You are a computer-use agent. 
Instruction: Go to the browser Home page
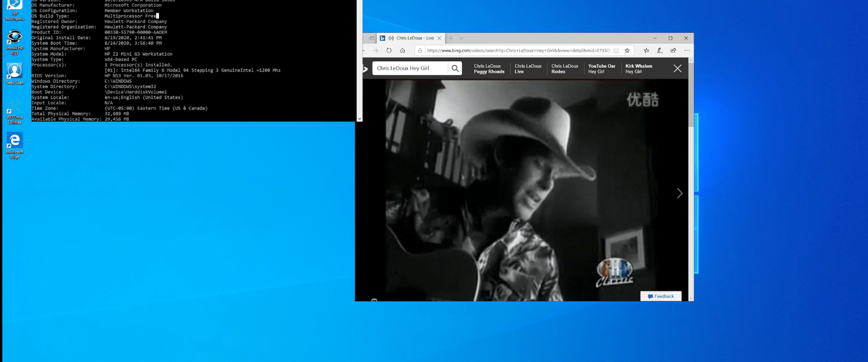[402, 51]
